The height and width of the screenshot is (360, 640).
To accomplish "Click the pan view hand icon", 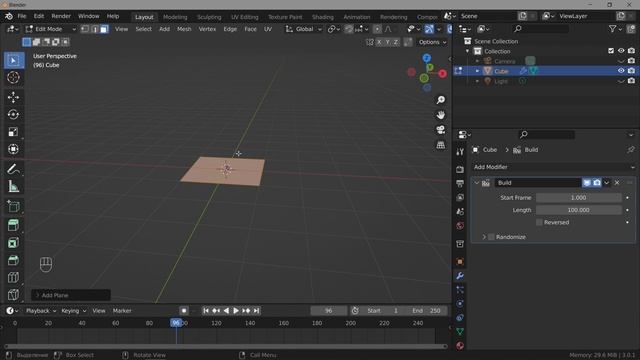I will tap(441, 115).
